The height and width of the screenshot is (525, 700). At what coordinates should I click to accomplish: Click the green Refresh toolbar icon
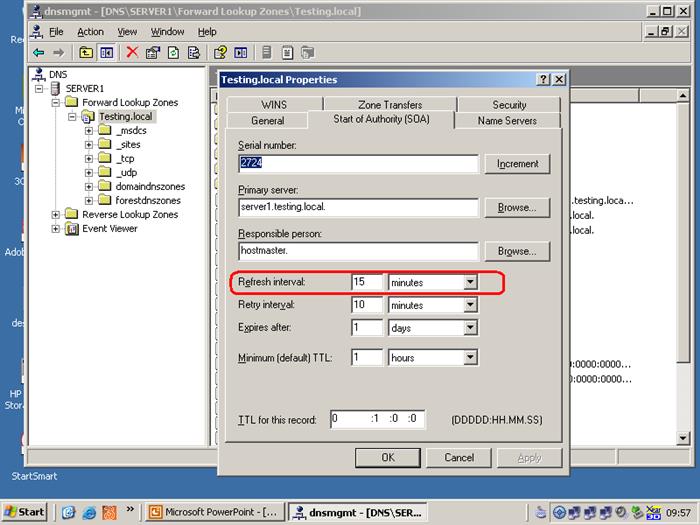173,53
